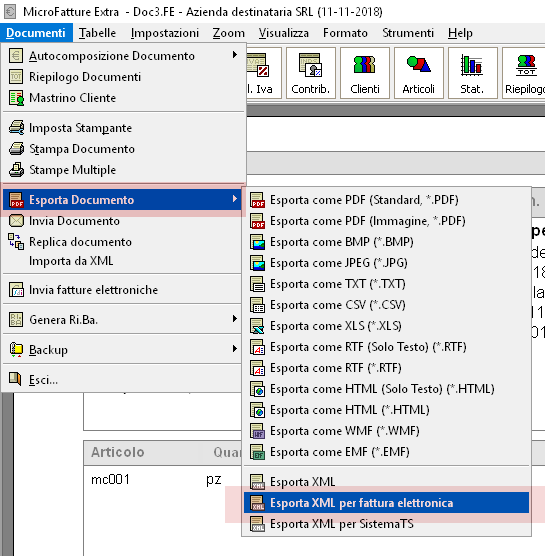Click the Stampa Documento icon
The image size is (545, 556).
[x=16, y=149]
